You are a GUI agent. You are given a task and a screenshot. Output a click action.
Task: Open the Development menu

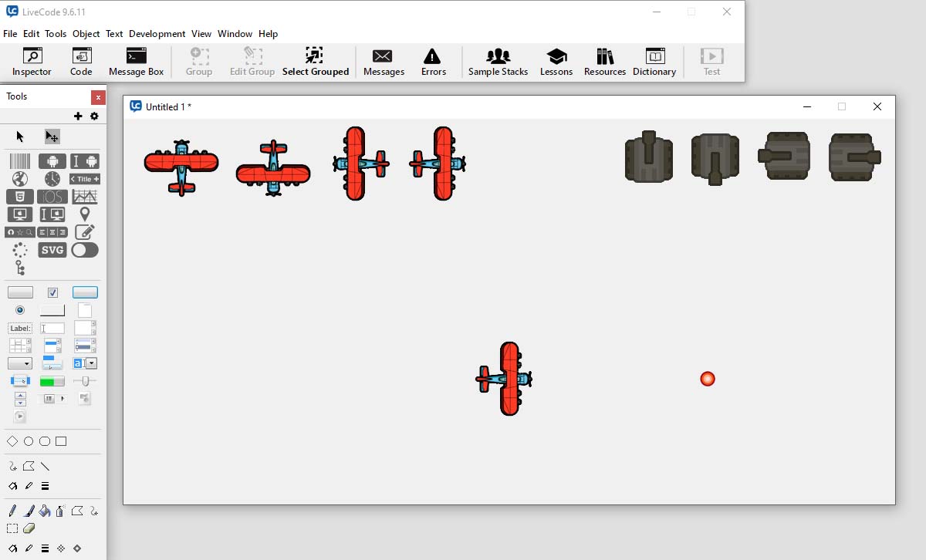coord(157,34)
